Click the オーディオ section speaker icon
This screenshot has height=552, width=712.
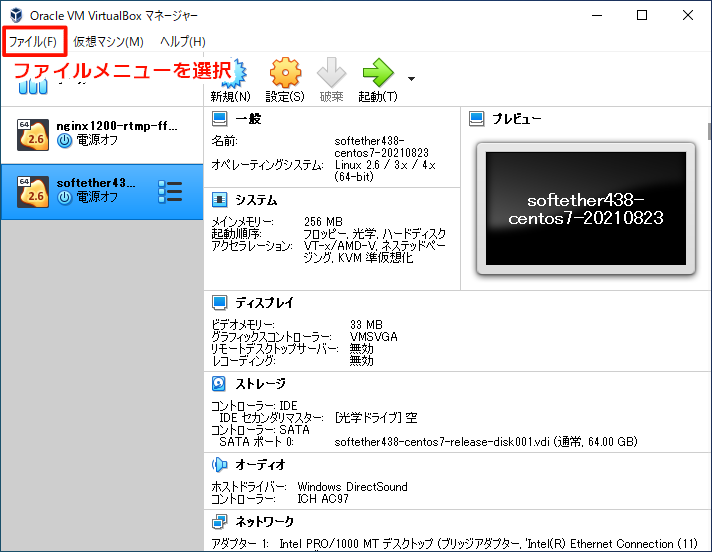[220, 464]
